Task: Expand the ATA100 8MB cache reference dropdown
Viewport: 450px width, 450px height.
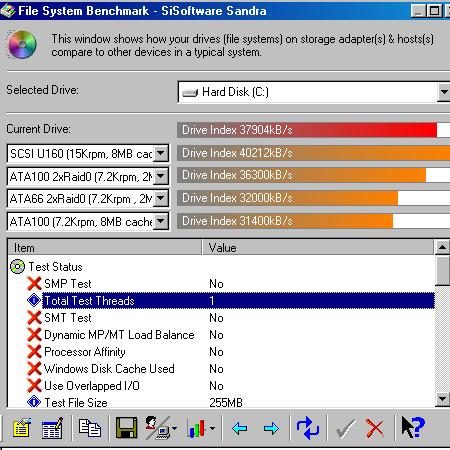Action: click(x=161, y=221)
